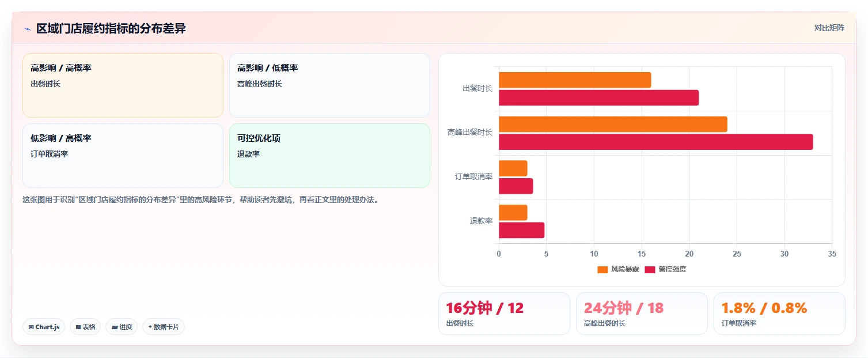868x358 pixels.
Task: Click the 风险暴露 legend label text
Action: (625, 269)
